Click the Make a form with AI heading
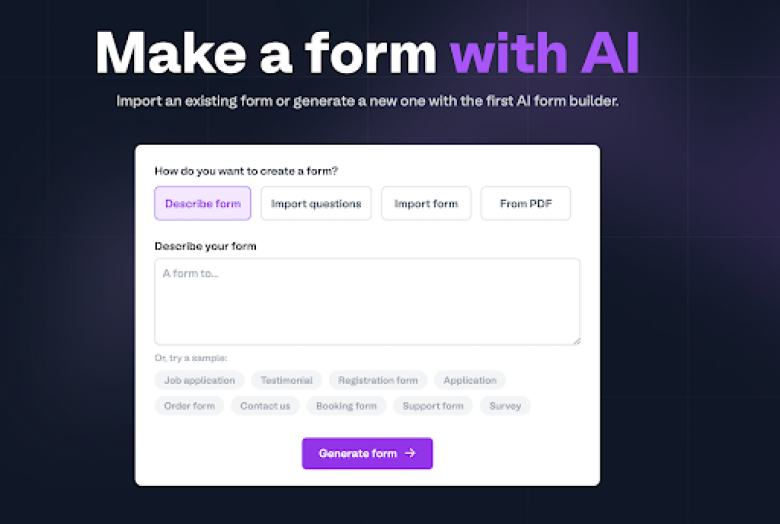Image resolution: width=780 pixels, height=524 pixels. coord(367,53)
